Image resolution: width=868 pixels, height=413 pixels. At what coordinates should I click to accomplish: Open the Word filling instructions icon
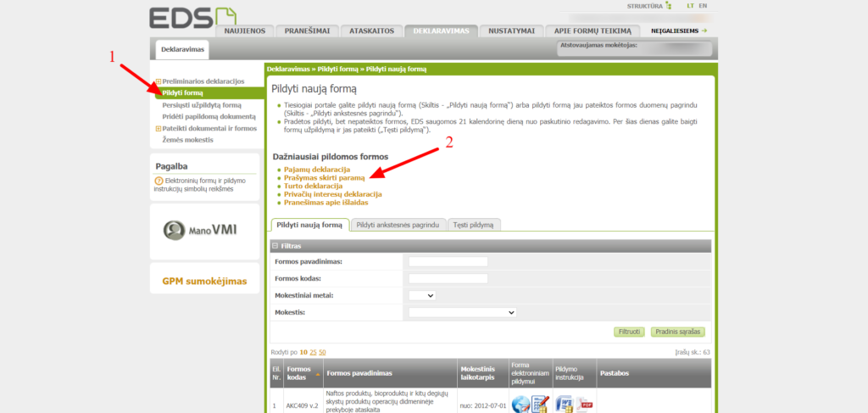[565, 404]
